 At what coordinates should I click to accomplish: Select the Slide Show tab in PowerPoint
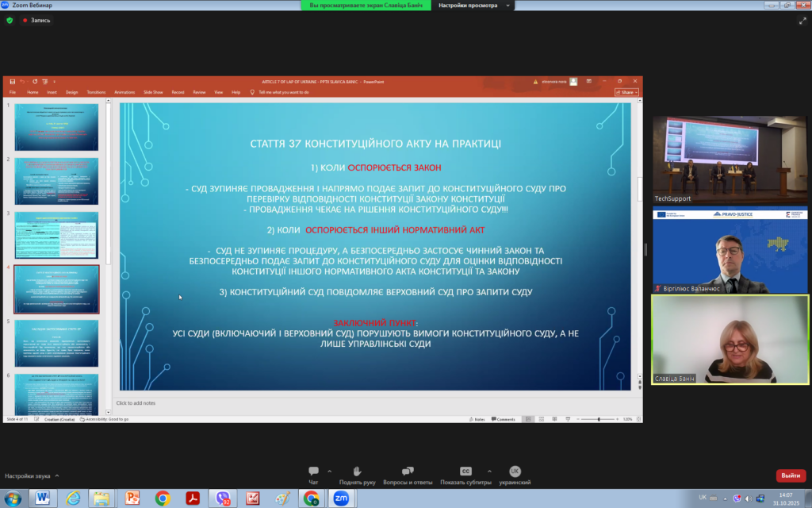tap(152, 92)
